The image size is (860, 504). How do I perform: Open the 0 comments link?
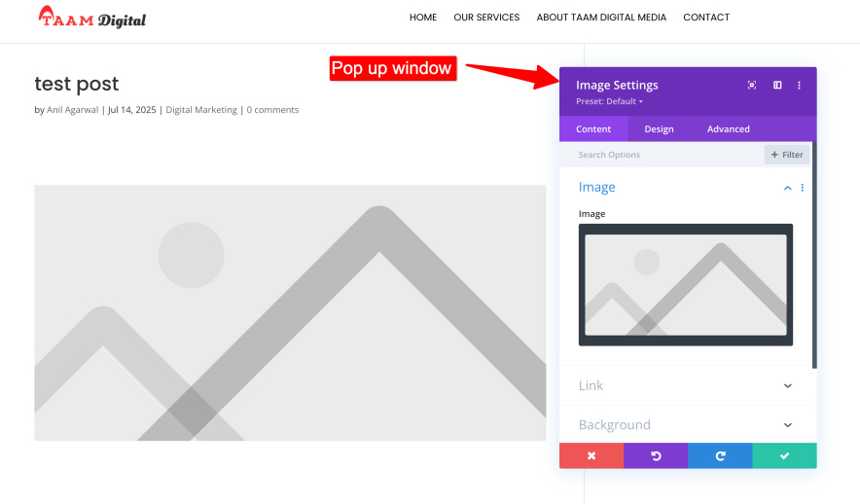[272, 110]
